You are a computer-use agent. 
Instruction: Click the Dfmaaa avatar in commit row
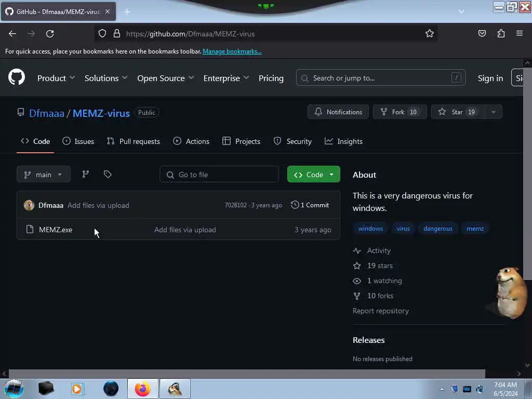pos(29,205)
